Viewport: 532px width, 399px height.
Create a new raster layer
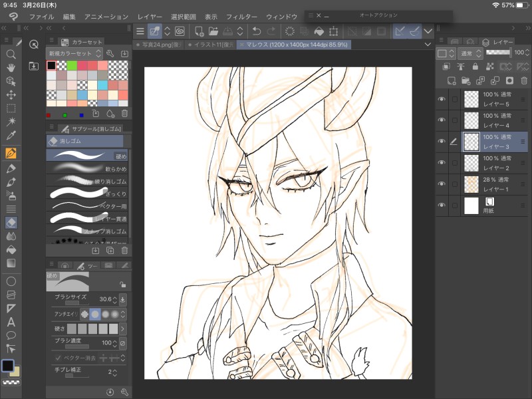point(452,80)
